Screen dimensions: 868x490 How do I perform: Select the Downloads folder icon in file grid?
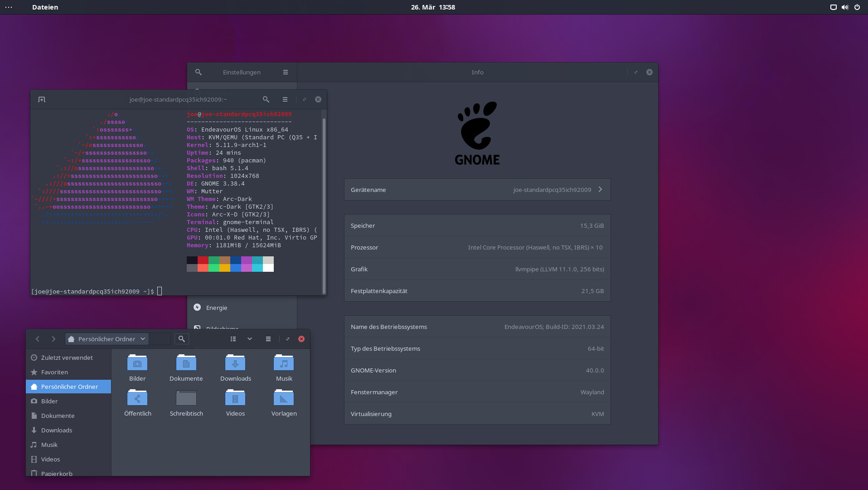pos(235,363)
